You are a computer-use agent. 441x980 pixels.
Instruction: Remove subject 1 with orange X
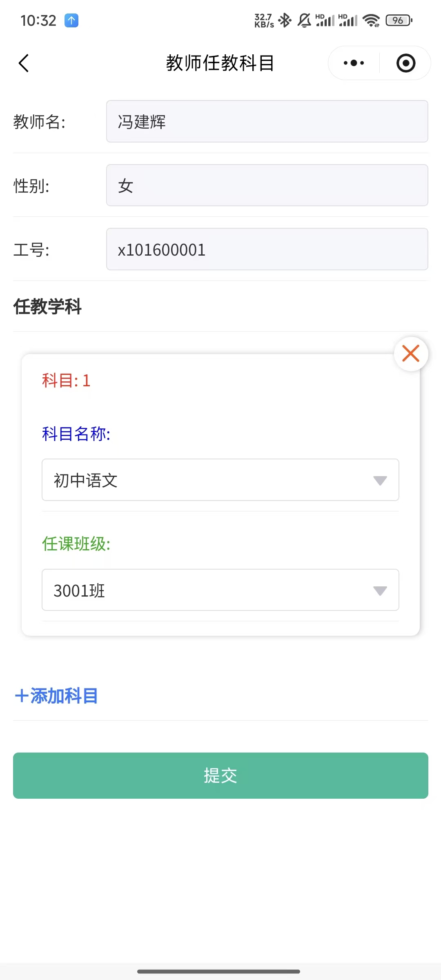tap(410, 354)
